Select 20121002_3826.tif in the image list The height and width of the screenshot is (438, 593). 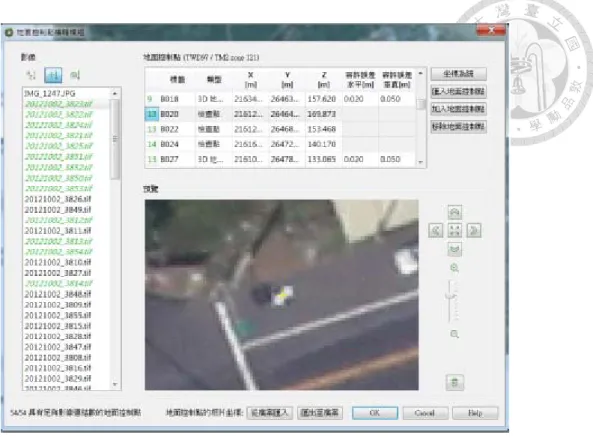pos(58,199)
